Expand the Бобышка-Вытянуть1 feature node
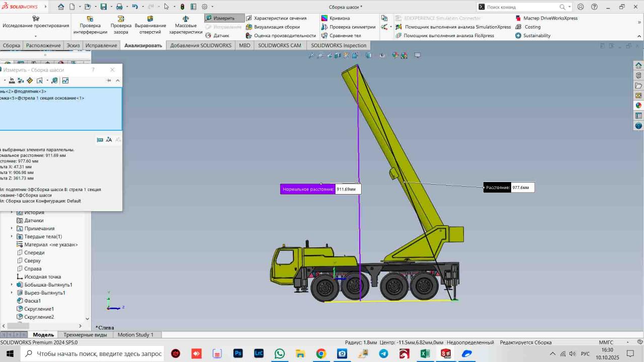Image resolution: width=644 pixels, height=362 pixels. pos(12,285)
